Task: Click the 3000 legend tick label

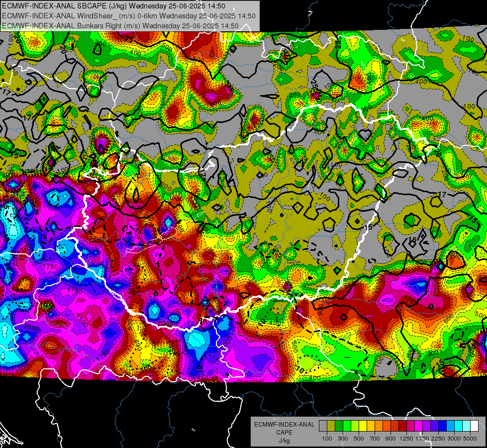Action: click(454, 439)
